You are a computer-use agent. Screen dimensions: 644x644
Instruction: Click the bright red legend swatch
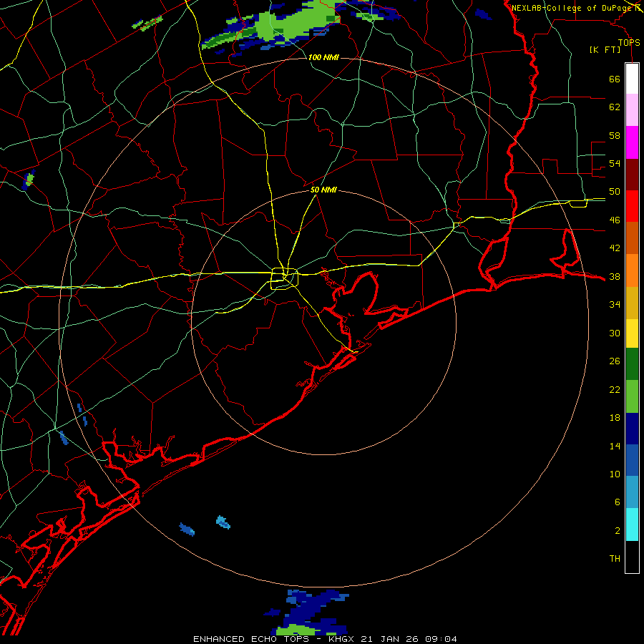pyautogui.click(x=632, y=206)
